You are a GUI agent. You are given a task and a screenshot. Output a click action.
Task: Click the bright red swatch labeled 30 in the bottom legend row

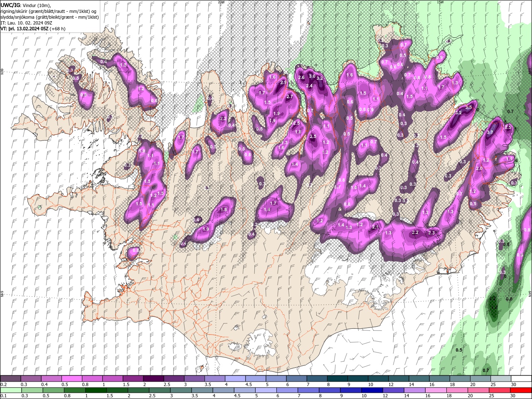pos(521,390)
